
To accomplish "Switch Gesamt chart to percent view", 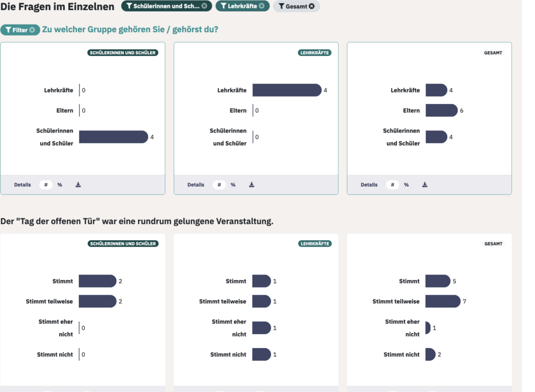I will [x=406, y=185].
